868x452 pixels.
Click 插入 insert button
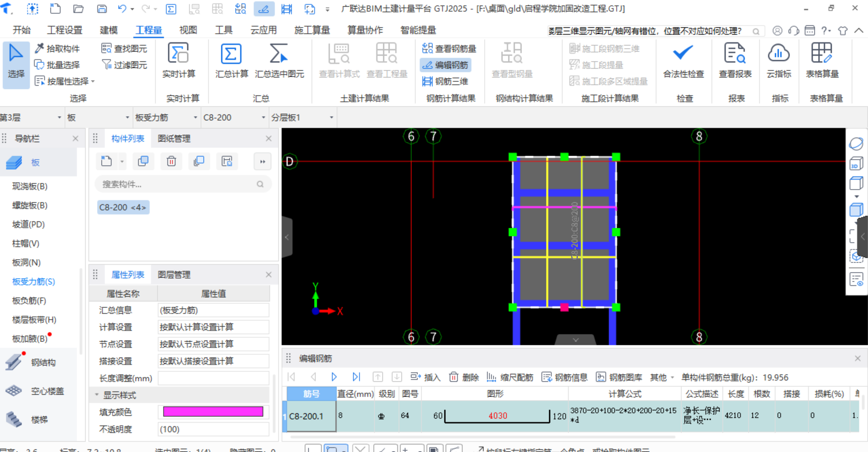click(x=425, y=377)
